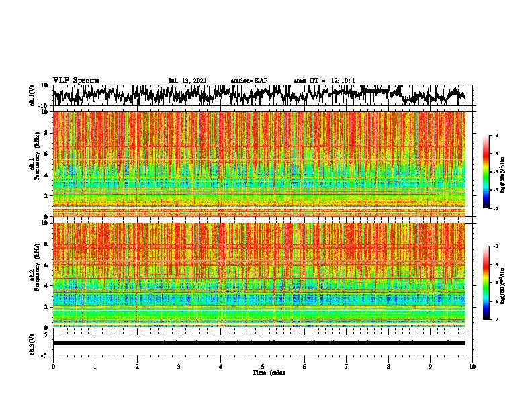This screenshot has height=411, width=532.
Task: Click the ch.1 colorbar log(PSD) label
Action: (503, 175)
